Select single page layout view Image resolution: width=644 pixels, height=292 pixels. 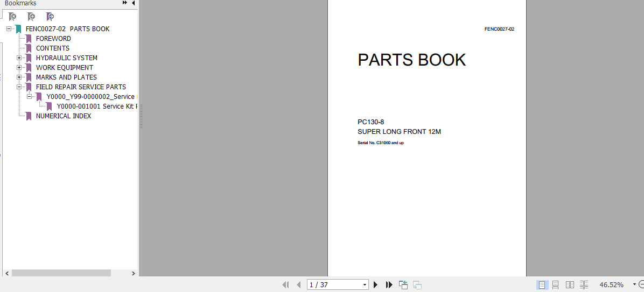click(542, 284)
